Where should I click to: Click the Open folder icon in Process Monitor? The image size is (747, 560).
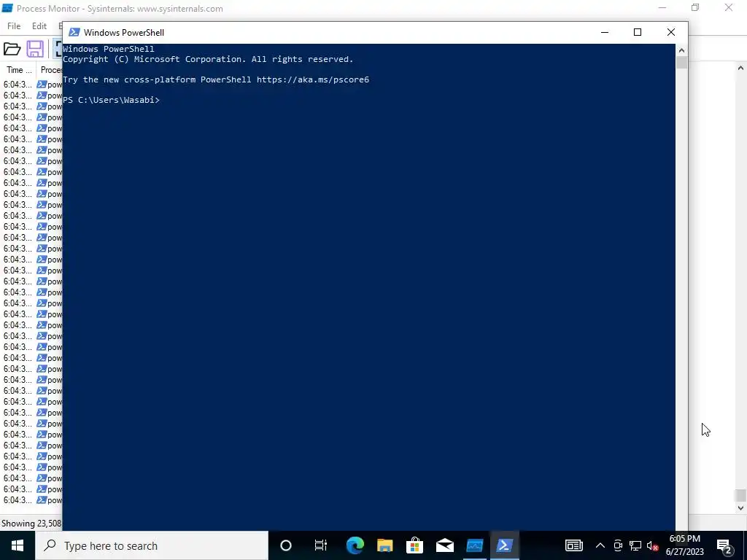12,49
